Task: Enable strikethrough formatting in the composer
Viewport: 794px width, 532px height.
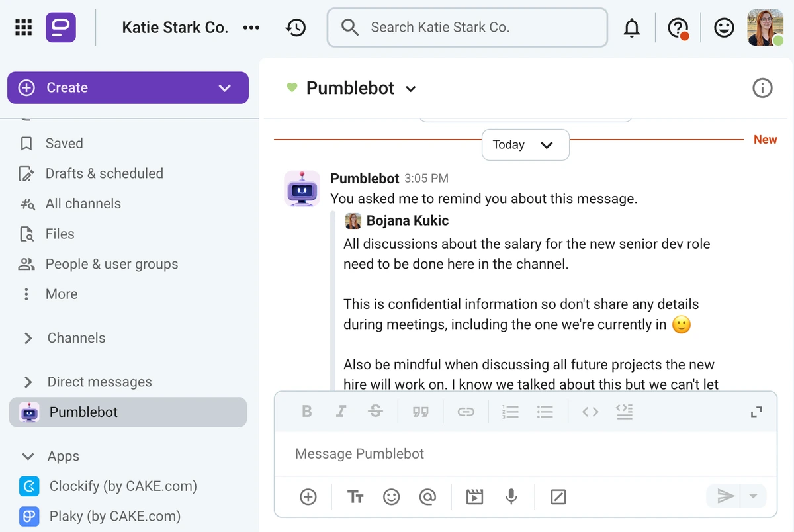Action: point(375,411)
